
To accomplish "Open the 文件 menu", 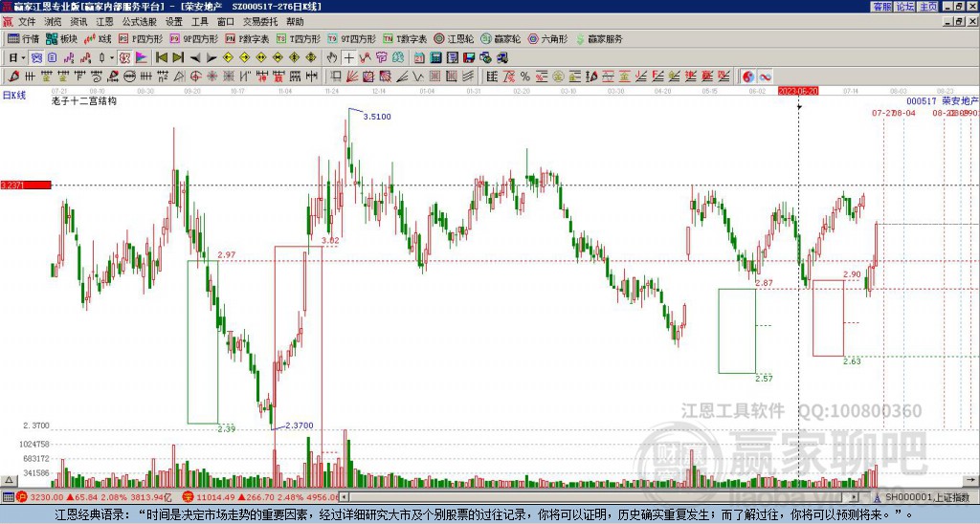I will pyautogui.click(x=27, y=22).
